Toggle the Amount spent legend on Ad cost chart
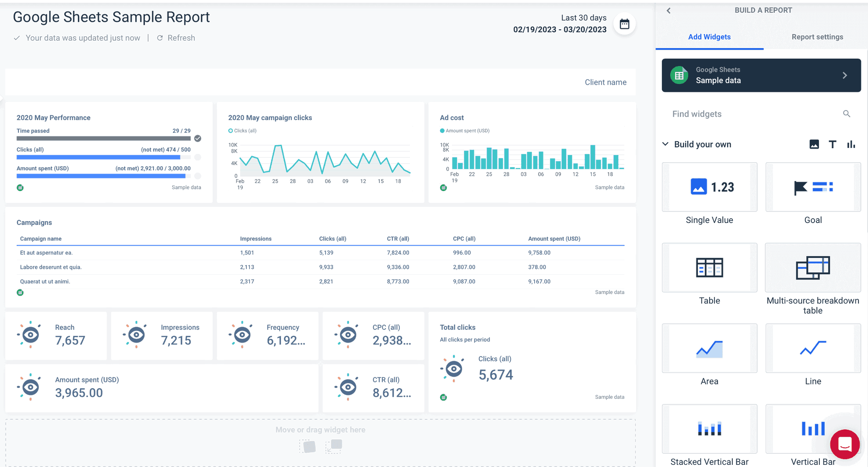This screenshot has height=467, width=868. pyautogui.click(x=464, y=130)
